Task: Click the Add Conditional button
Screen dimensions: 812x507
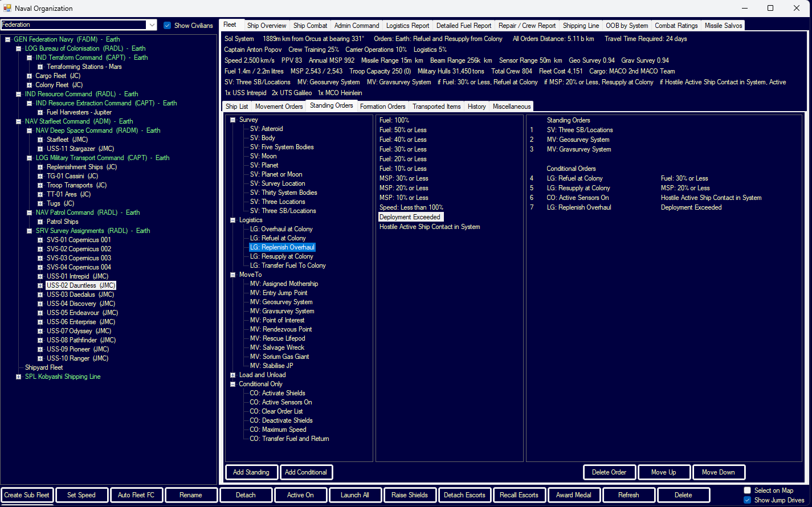Action: click(x=306, y=472)
